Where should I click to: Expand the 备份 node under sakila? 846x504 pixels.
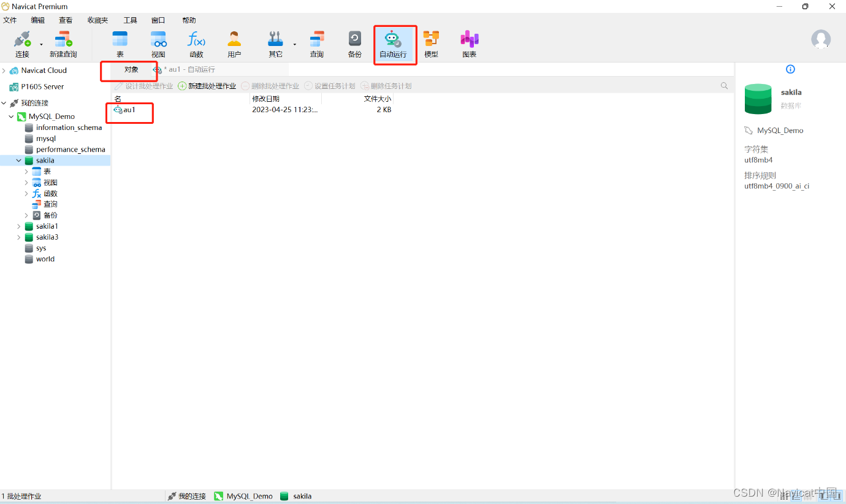click(x=26, y=215)
